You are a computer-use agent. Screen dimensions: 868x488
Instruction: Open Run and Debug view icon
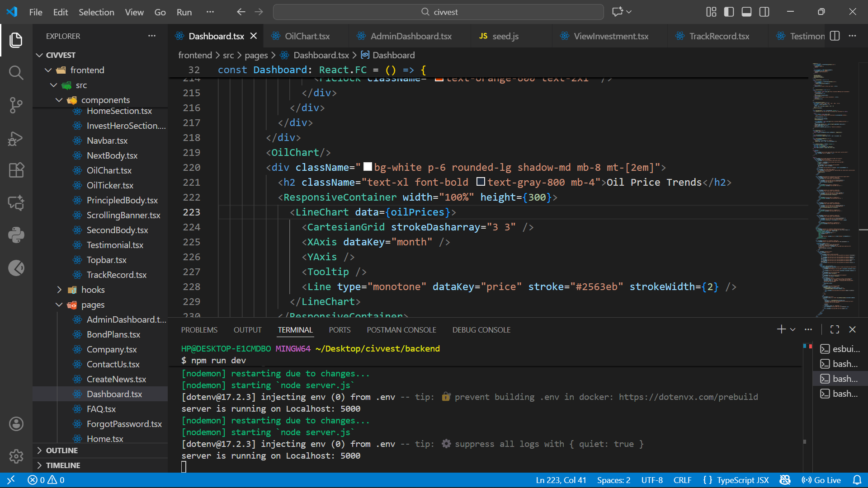(16, 138)
